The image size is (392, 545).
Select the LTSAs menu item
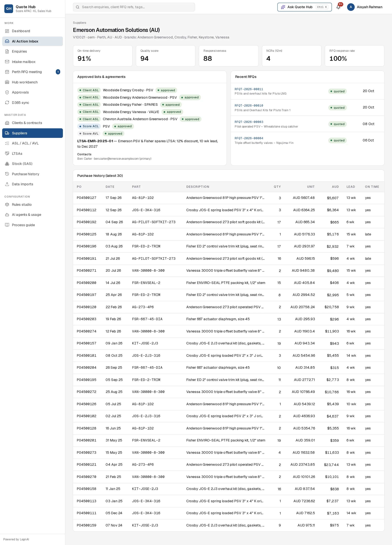pyautogui.click(x=32, y=154)
